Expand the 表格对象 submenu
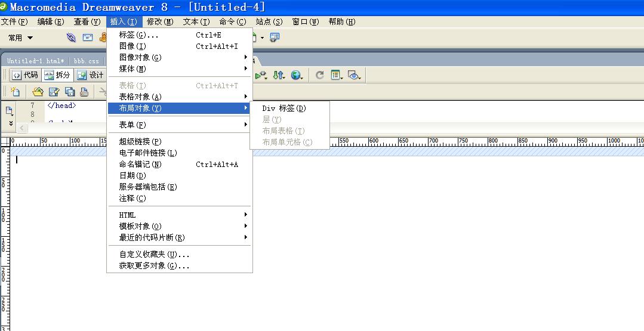Screen dimensions: 644x331 pyautogui.click(x=180, y=97)
